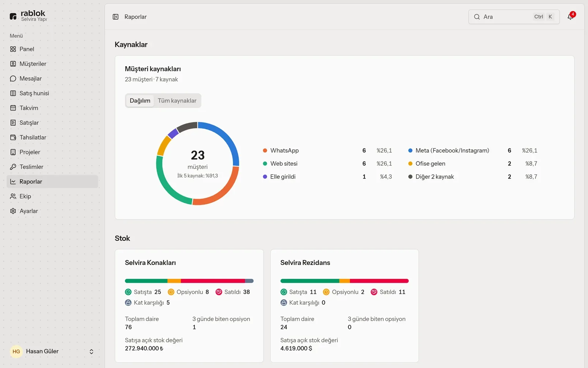This screenshot has width=588, height=368.
Task: Click the Raporlar breadcrumb title
Action: tap(135, 17)
